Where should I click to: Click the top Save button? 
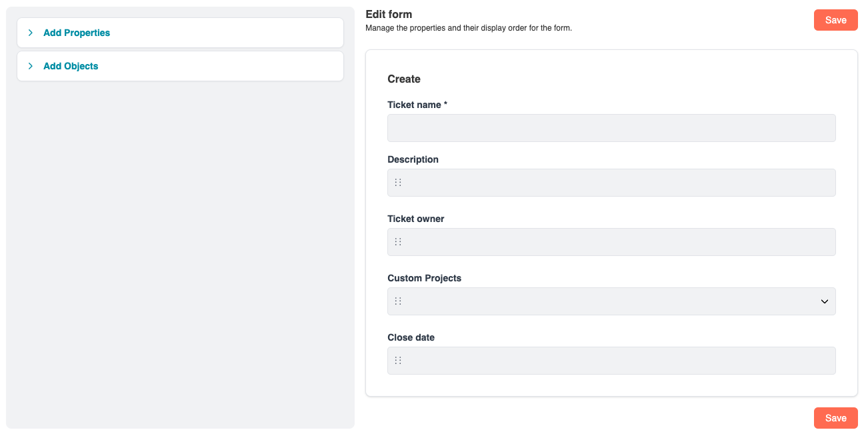pyautogui.click(x=836, y=20)
